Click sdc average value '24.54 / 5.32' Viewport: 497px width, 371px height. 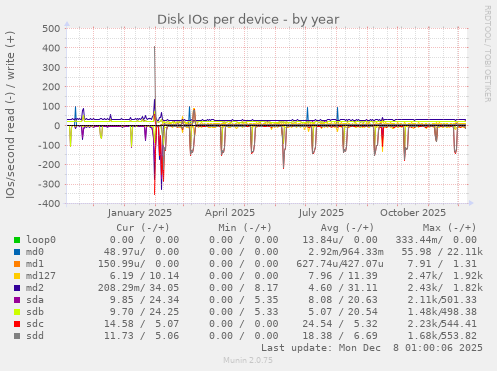pyautogui.click(x=340, y=324)
